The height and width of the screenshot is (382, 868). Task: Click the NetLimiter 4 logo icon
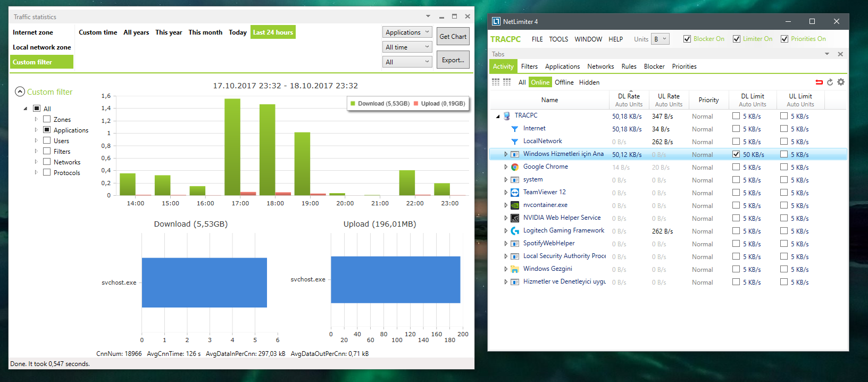pyautogui.click(x=496, y=21)
